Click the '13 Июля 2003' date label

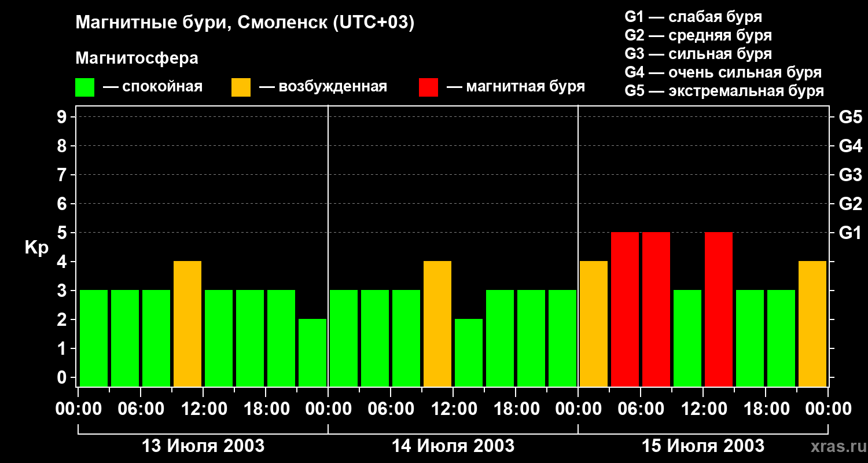(203, 446)
